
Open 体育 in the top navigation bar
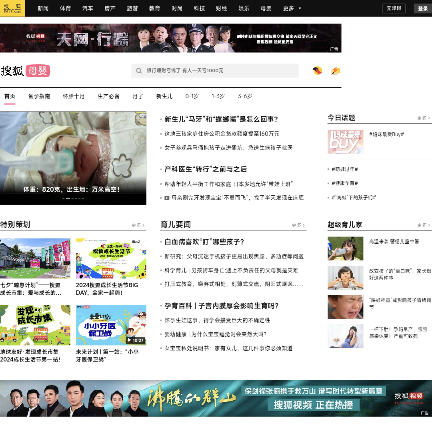[65, 8]
